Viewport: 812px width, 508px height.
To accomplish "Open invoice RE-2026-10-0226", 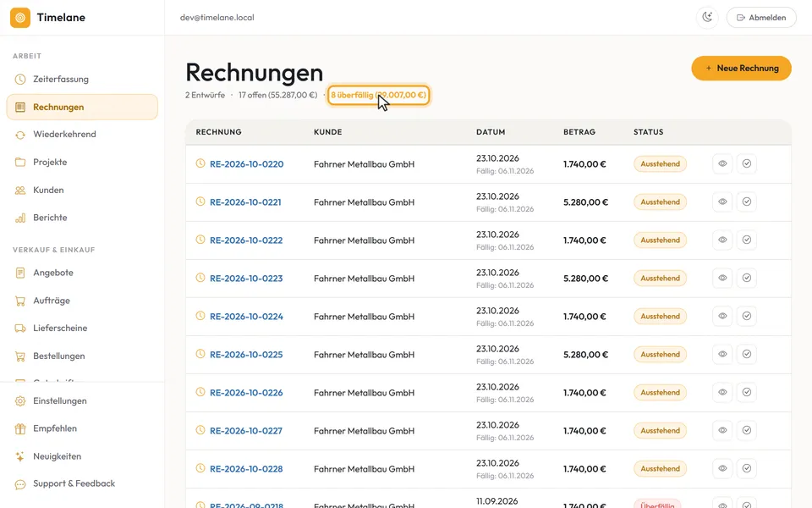I will pos(246,393).
